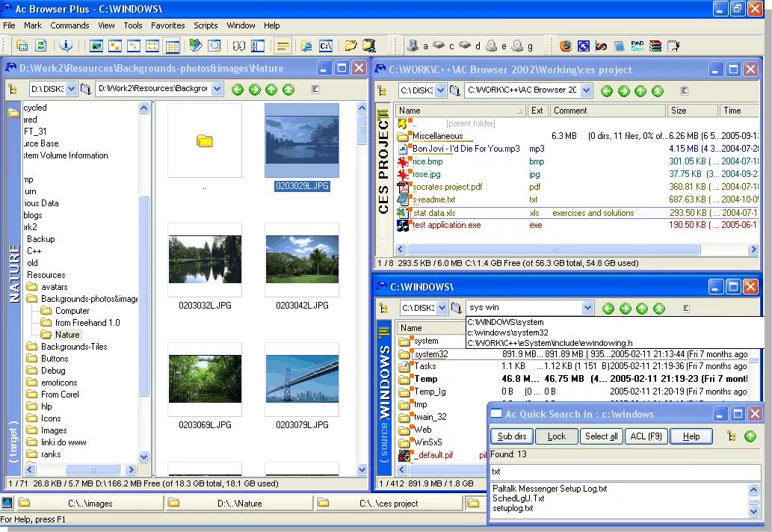Launch Firefox from the tools toolbar
The image size is (772, 532).
click(x=566, y=46)
